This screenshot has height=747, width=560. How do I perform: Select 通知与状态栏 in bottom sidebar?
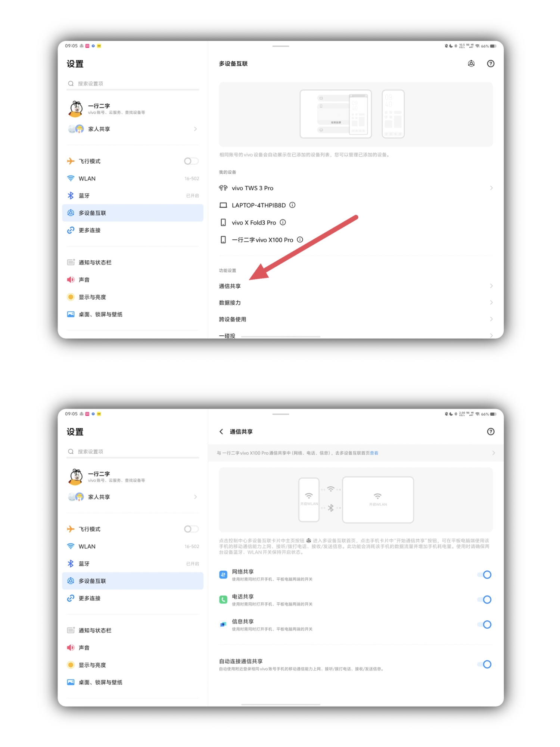133,630
